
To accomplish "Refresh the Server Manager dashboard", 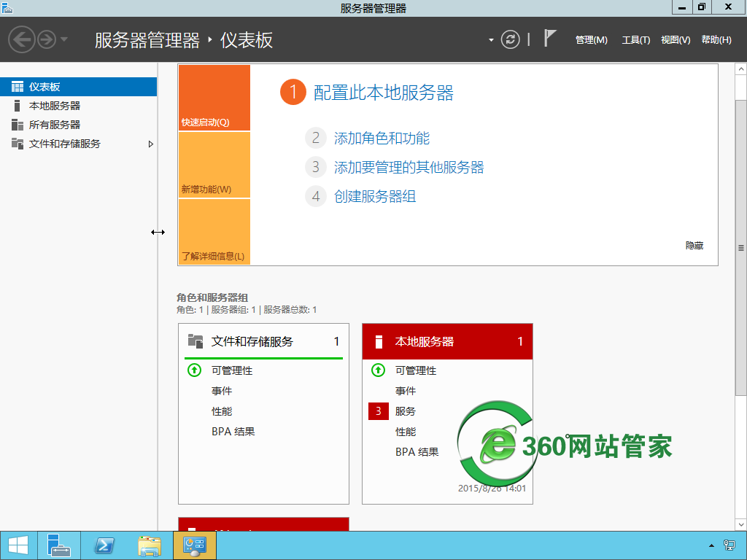I will [510, 39].
